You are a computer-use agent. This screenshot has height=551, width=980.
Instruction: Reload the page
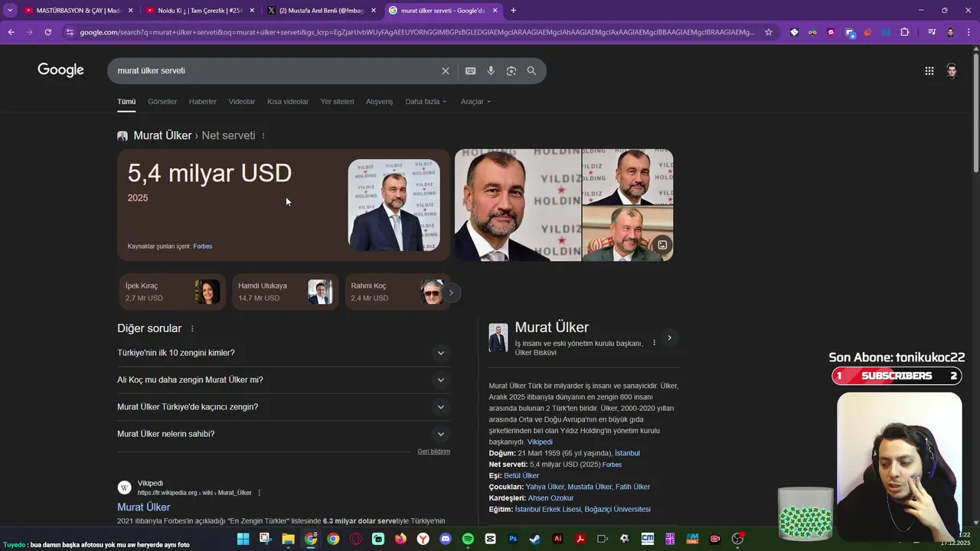point(47,32)
